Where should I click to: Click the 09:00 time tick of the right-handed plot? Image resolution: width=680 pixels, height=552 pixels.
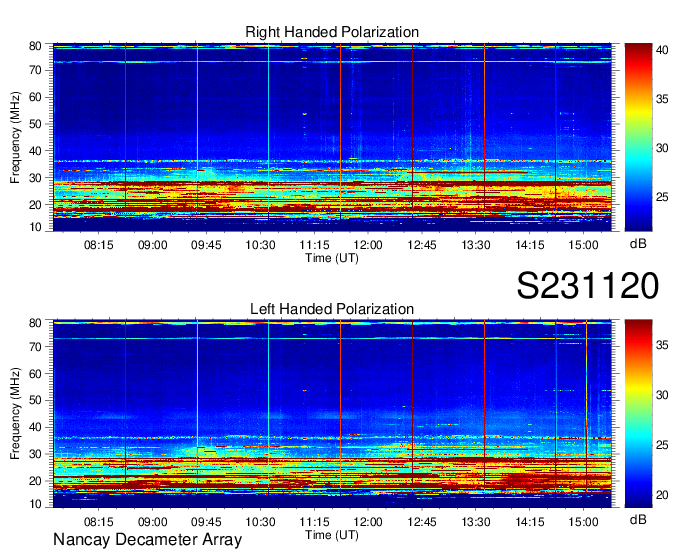coord(153,245)
